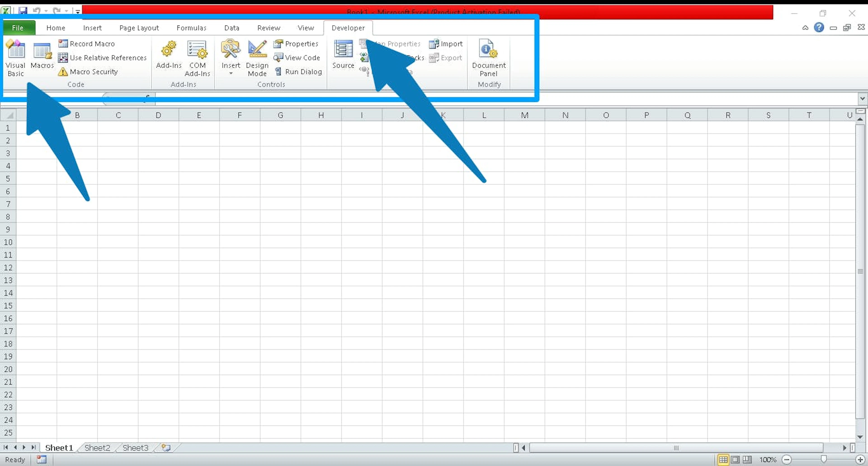Expand the Insert controls dropdown

(231, 73)
